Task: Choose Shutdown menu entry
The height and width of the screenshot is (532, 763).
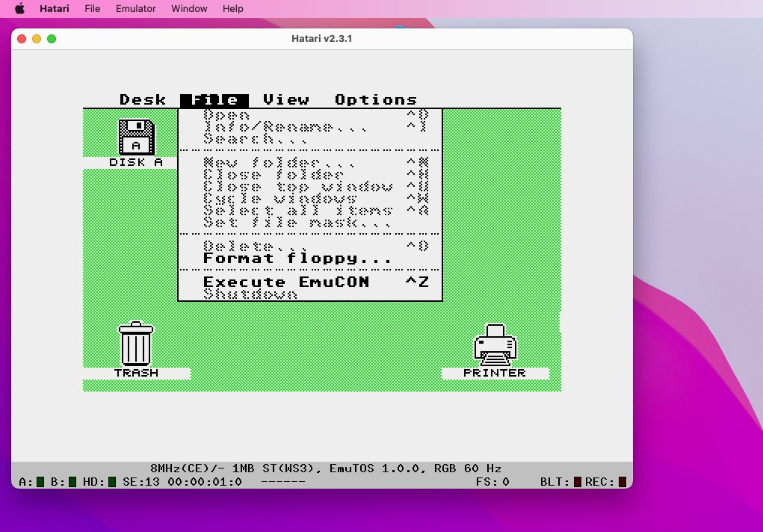Action: (310, 294)
